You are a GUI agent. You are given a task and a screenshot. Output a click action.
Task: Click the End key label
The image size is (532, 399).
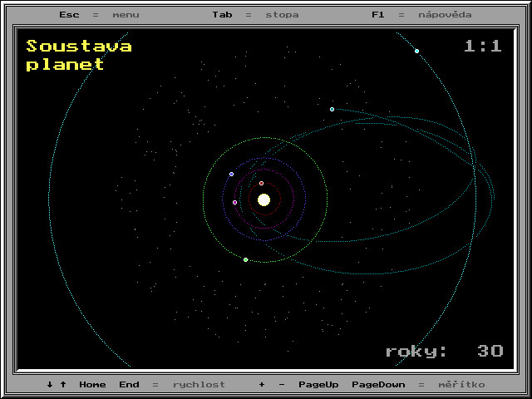click(x=129, y=384)
